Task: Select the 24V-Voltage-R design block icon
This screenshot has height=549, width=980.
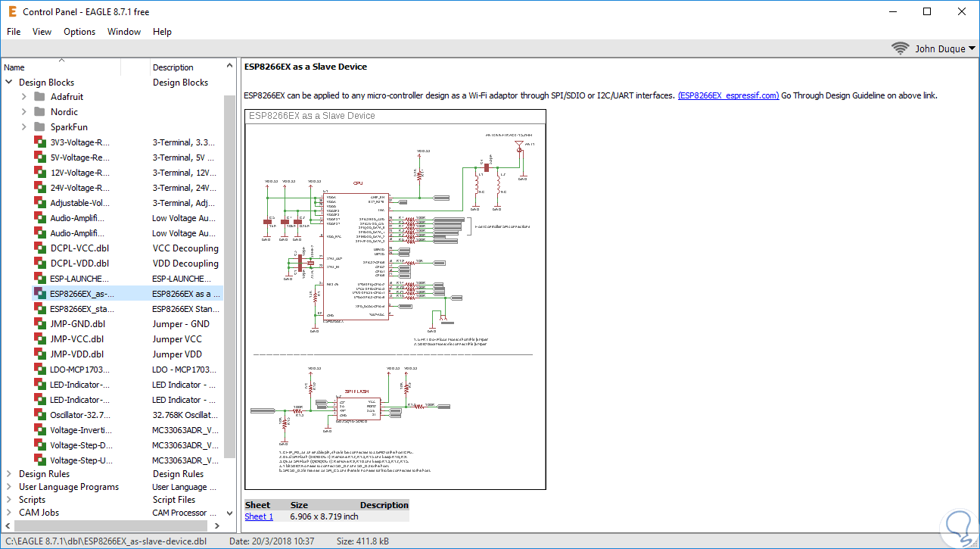Action: pos(40,188)
